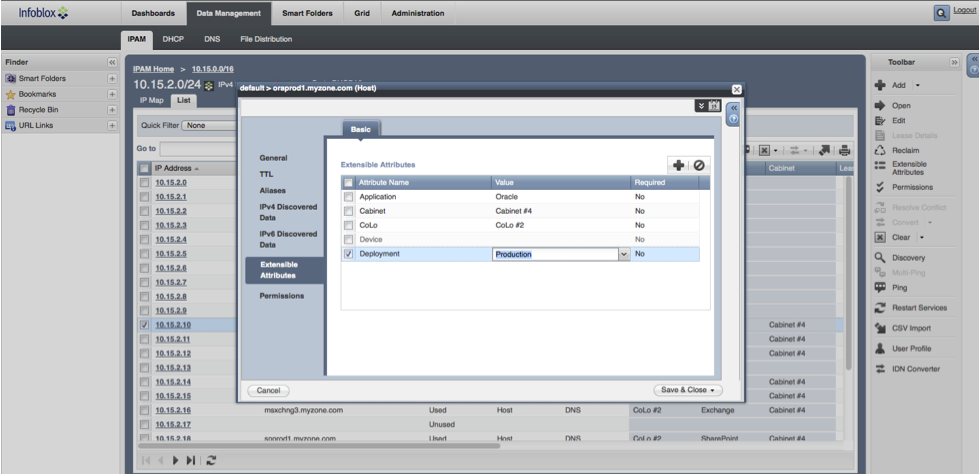This screenshot has height=474, width=979.
Task: Launch Discovery magnifier tool
Action: (x=880, y=257)
